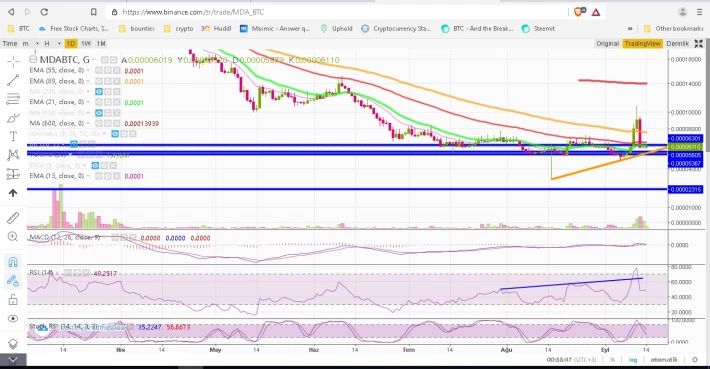The width and height of the screenshot is (710, 369).
Task: Reload the page with refresh icon
Action: (x=44, y=12)
